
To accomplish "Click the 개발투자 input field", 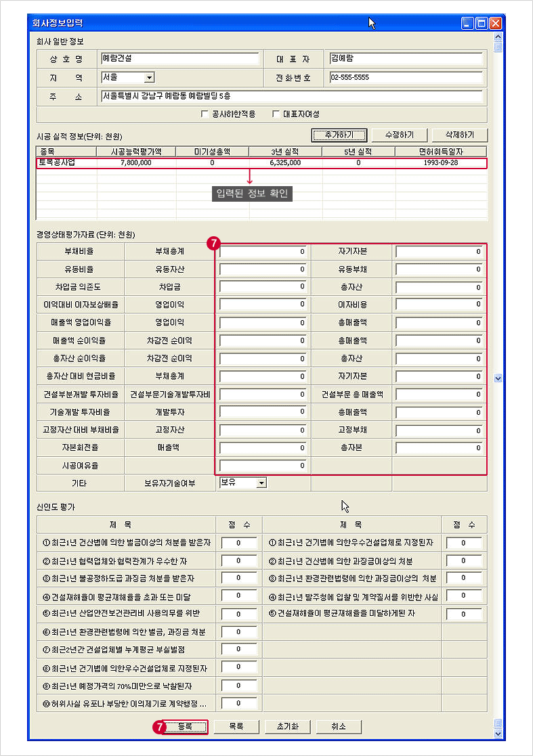I will tap(263, 412).
